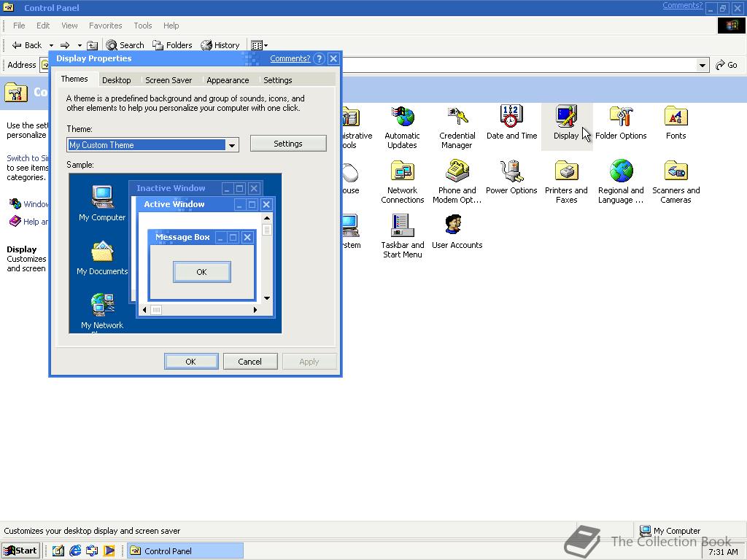
Task: Open Folder Options icon
Action: (621, 122)
